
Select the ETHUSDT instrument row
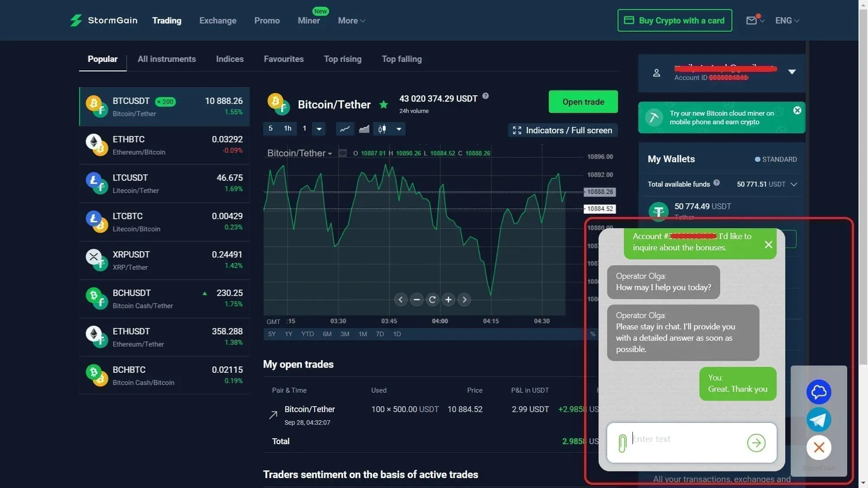[164, 337]
